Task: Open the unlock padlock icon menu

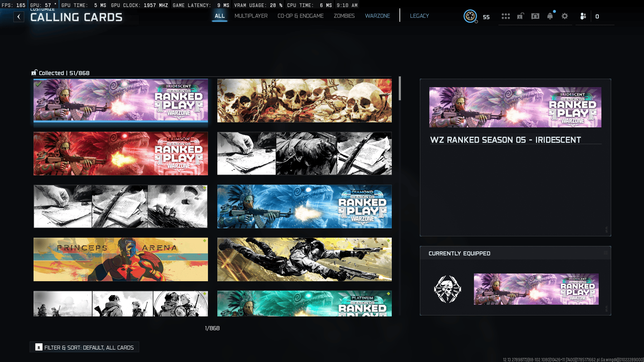Action: (521, 16)
